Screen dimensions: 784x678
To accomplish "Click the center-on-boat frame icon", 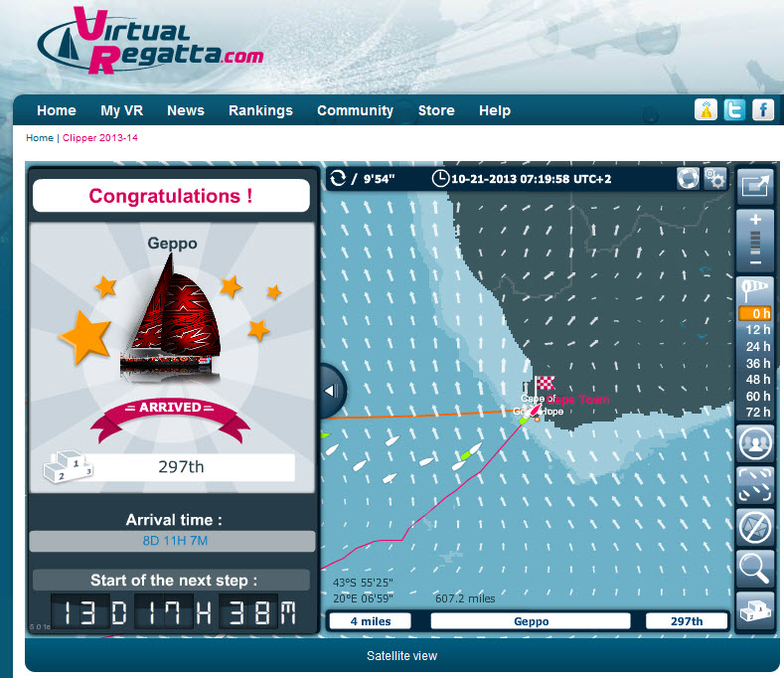I will 755,485.
